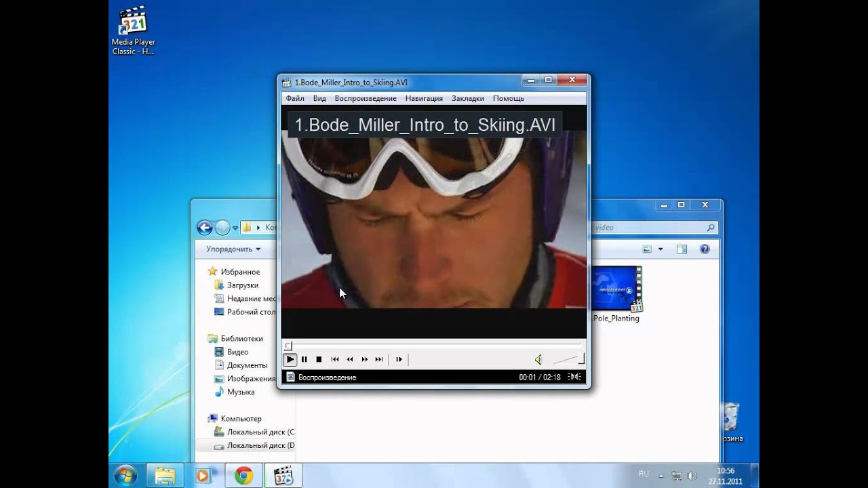Image resolution: width=868 pixels, height=488 pixels.
Task: Stop the video with the square button
Action: pyautogui.click(x=319, y=359)
